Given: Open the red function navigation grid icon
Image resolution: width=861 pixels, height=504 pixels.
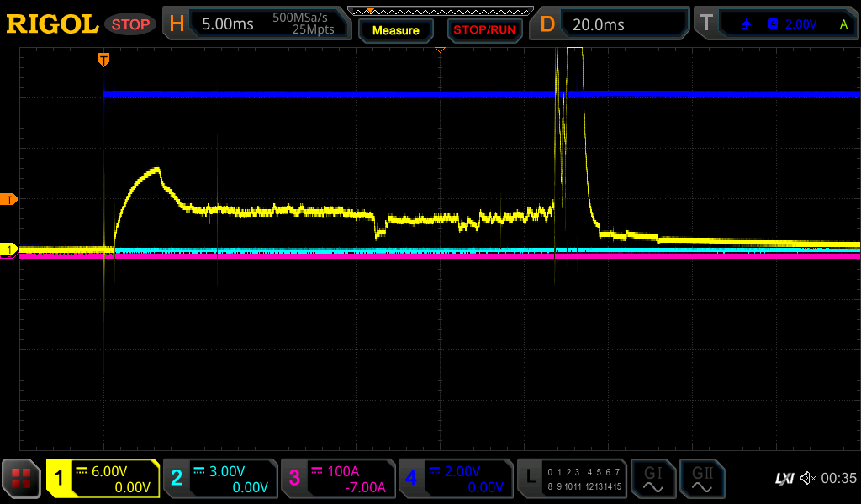Looking at the screenshot, I should coord(21,479).
